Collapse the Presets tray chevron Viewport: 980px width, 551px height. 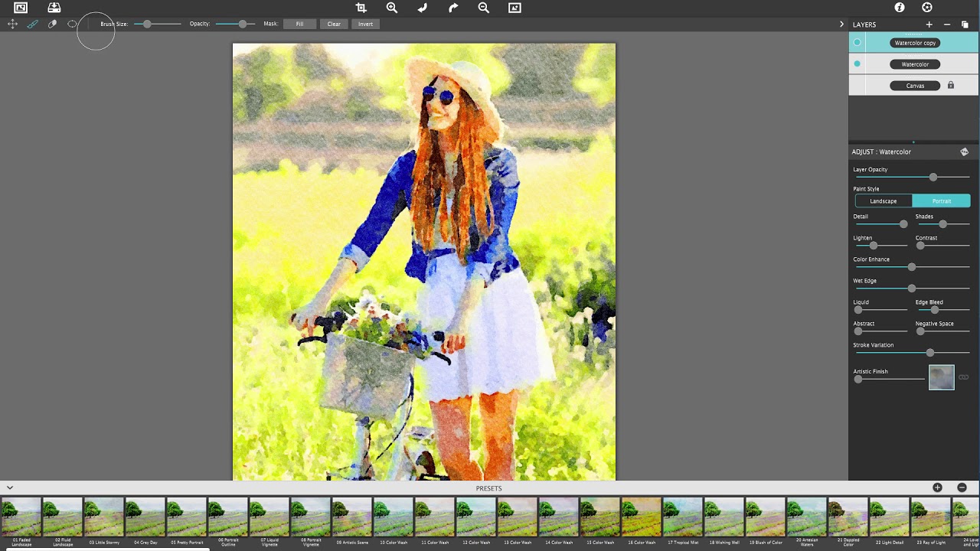click(x=10, y=487)
